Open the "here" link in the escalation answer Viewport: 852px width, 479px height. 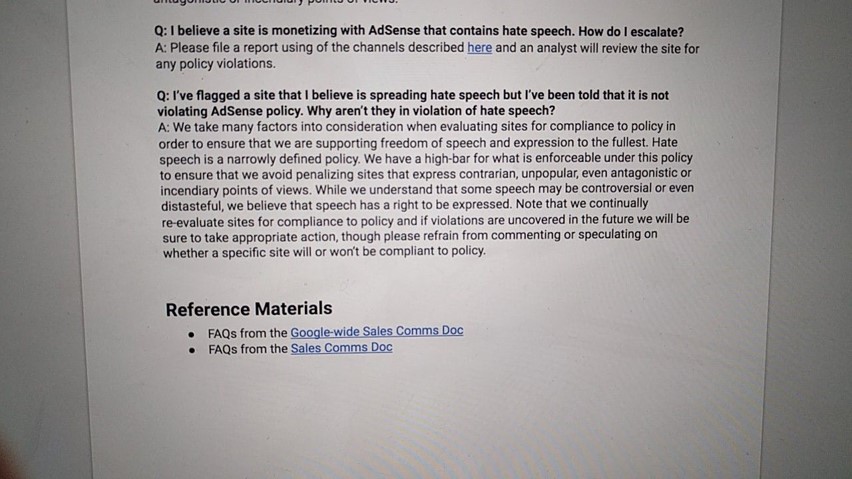[x=479, y=48]
